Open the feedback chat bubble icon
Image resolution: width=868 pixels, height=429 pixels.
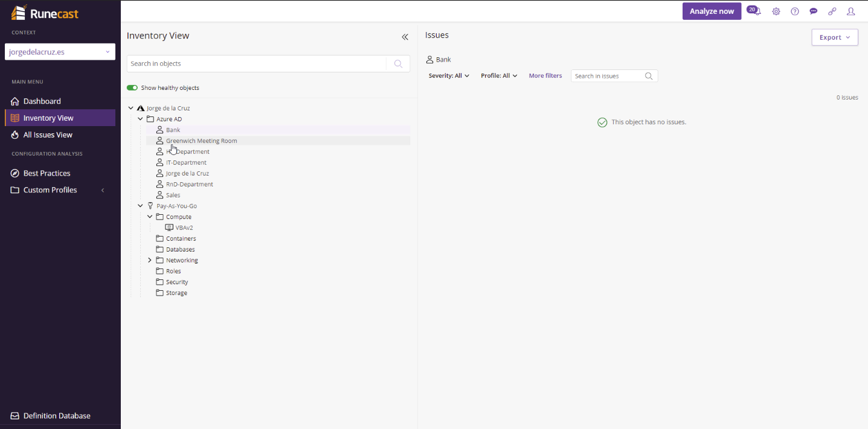[814, 11]
